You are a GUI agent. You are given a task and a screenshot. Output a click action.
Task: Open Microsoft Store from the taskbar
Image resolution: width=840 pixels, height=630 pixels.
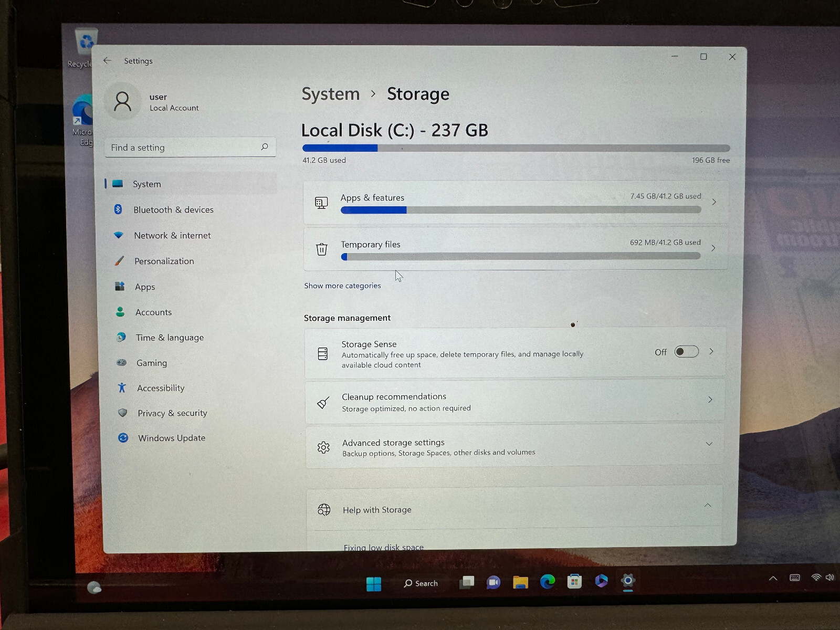click(574, 581)
